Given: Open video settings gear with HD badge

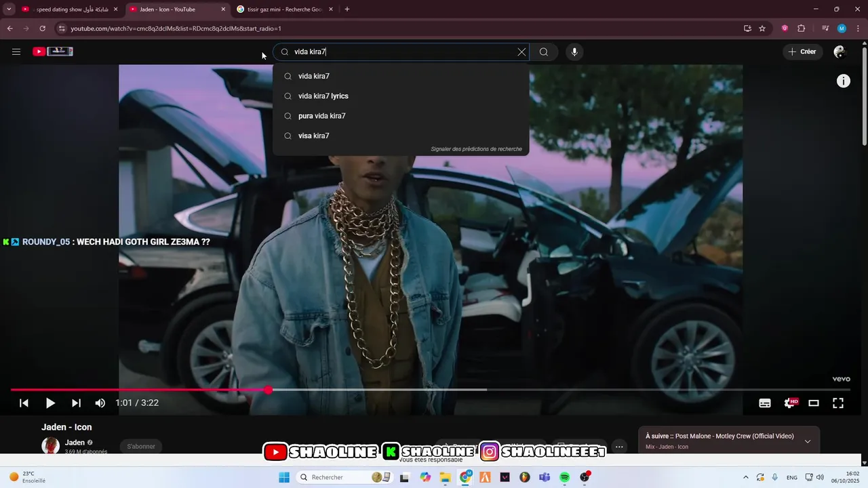Looking at the screenshot, I should [x=790, y=403].
